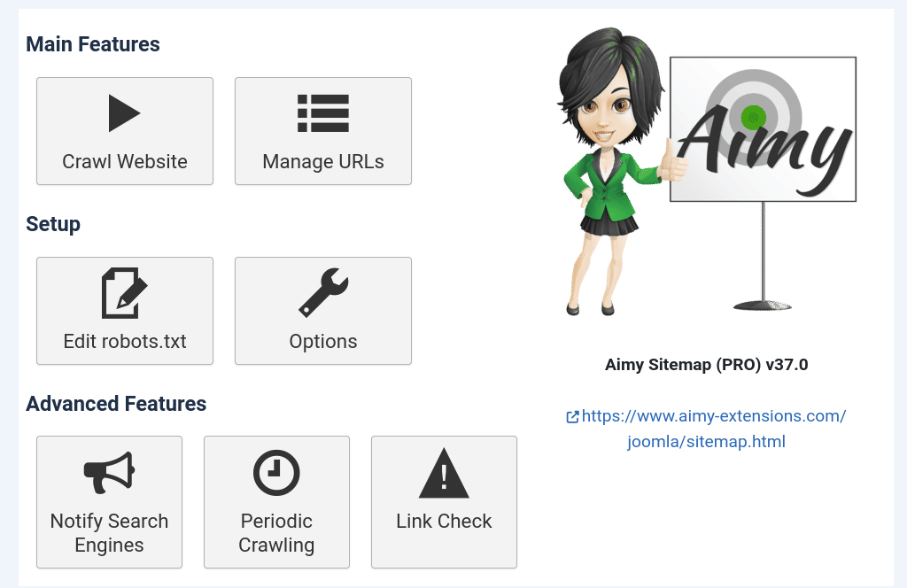Click the "Setup" section heading
This screenshot has height=588, width=907.
click(x=53, y=224)
